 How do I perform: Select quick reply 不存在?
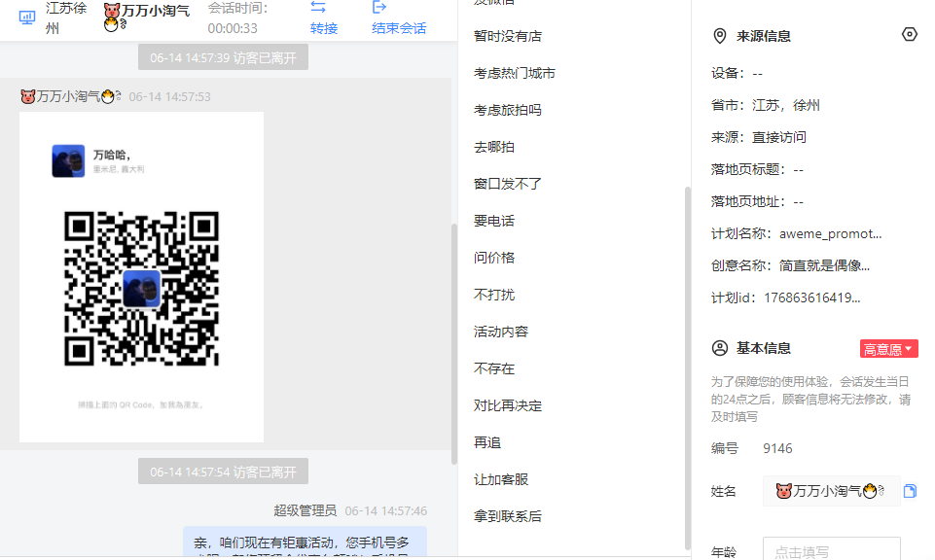[493, 368]
